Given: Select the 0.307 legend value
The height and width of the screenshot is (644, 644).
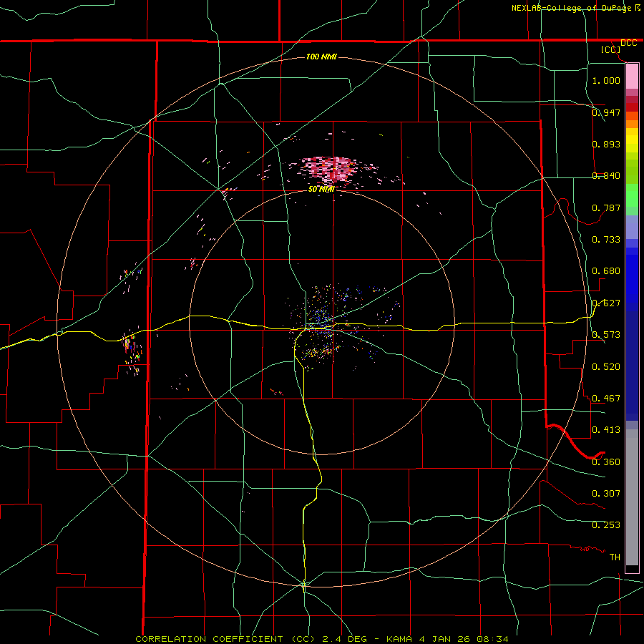Looking at the screenshot, I should click(606, 494).
